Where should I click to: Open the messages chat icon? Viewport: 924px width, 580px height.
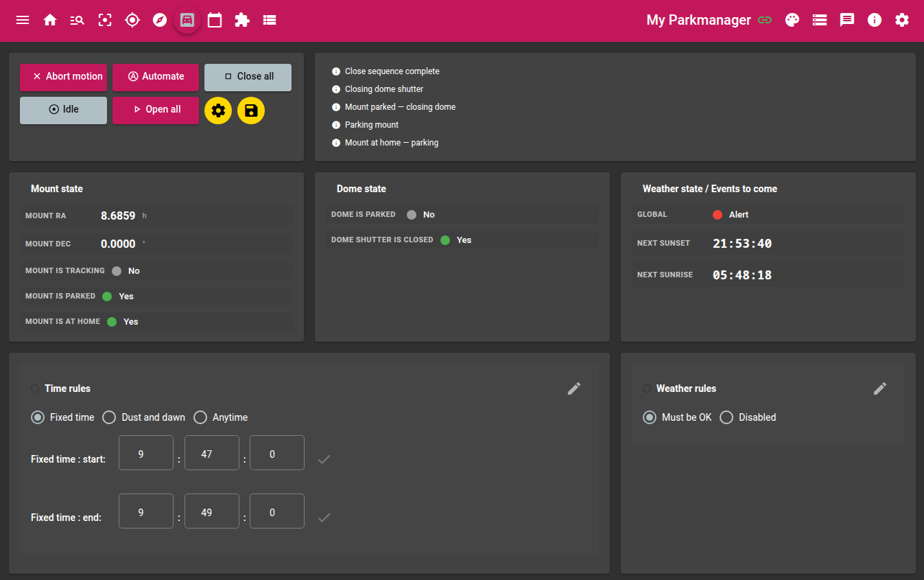pos(847,20)
